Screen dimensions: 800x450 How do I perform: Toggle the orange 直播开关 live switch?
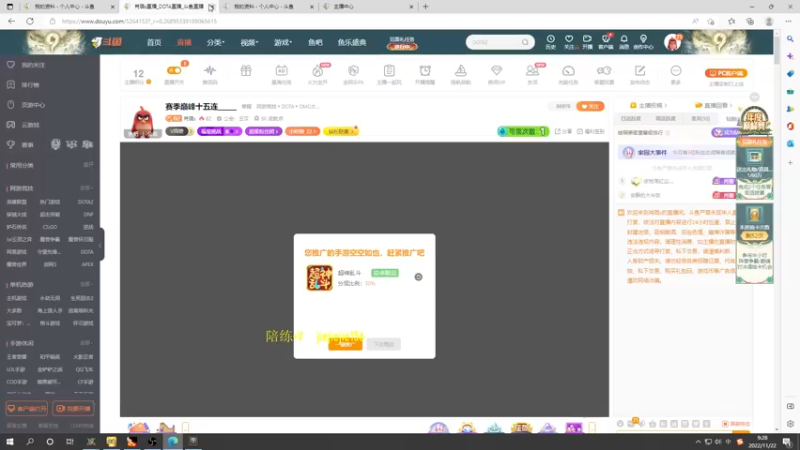(x=174, y=70)
